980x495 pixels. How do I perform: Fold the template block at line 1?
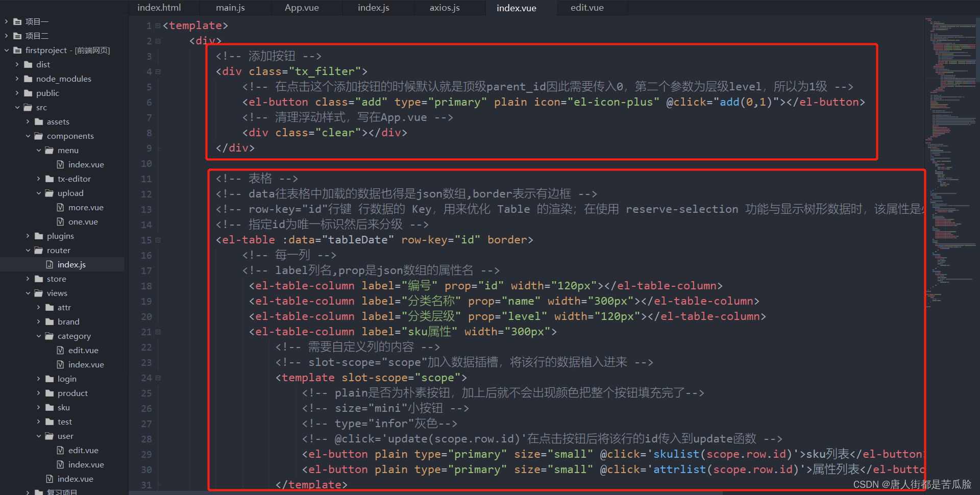click(158, 26)
